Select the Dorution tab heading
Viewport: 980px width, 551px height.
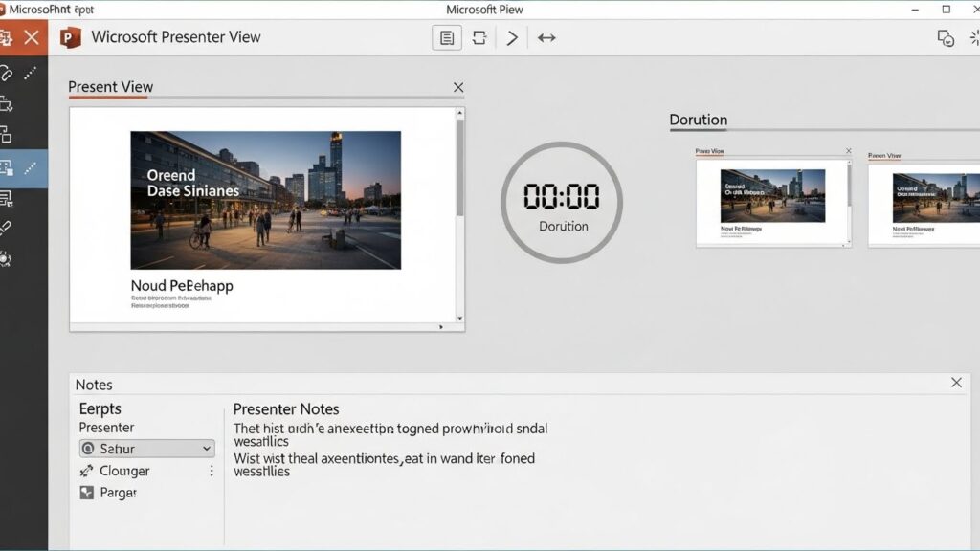(x=698, y=120)
